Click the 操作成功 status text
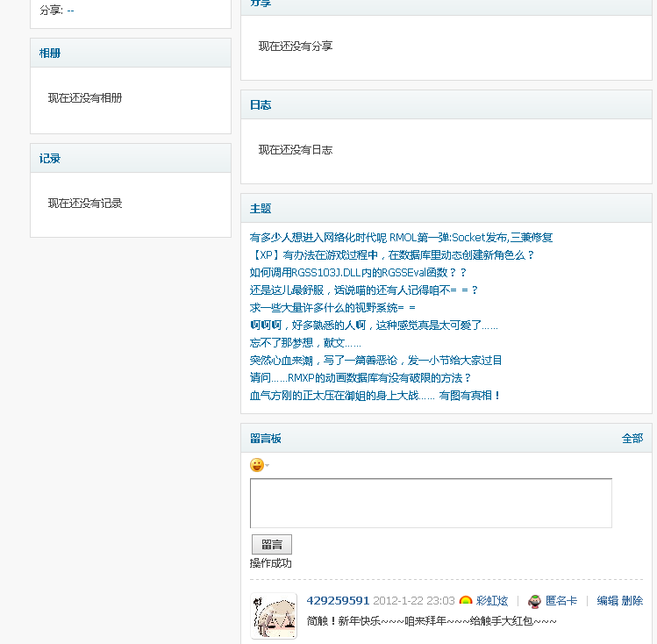Viewport: 657px width, 644px height. [271, 563]
